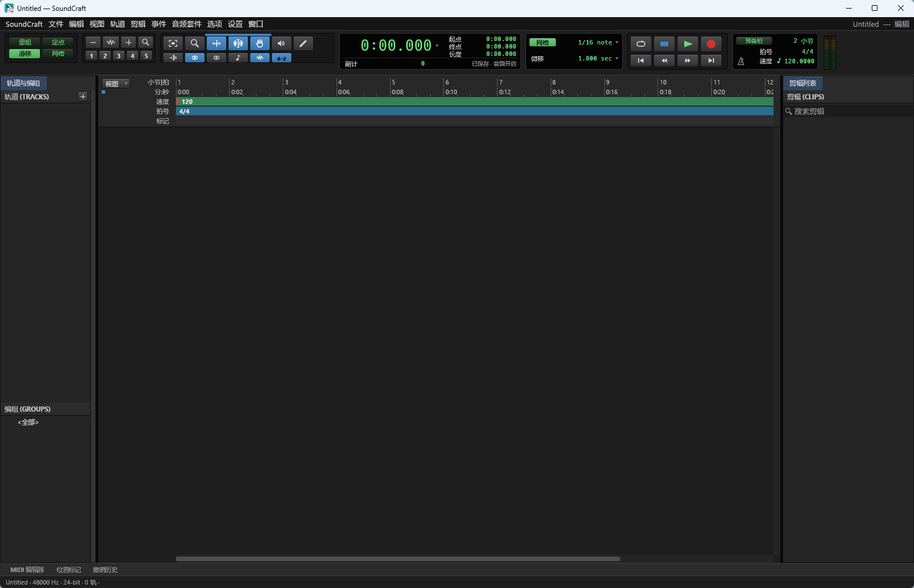Enable 定点 (Spot) edit mode
Viewport: 914px width, 588px height.
[x=58, y=42]
